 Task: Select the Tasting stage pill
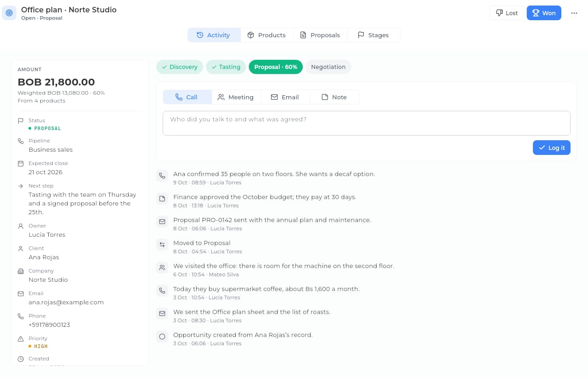click(x=226, y=67)
